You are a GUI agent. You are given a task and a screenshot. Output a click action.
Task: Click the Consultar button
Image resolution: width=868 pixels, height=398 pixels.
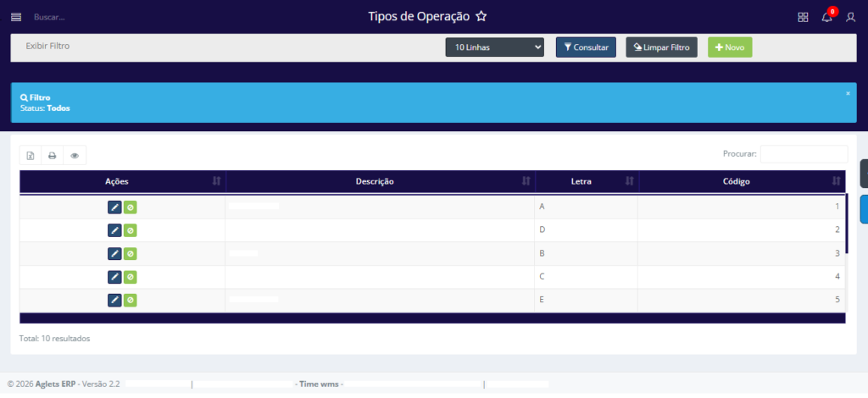coord(586,47)
